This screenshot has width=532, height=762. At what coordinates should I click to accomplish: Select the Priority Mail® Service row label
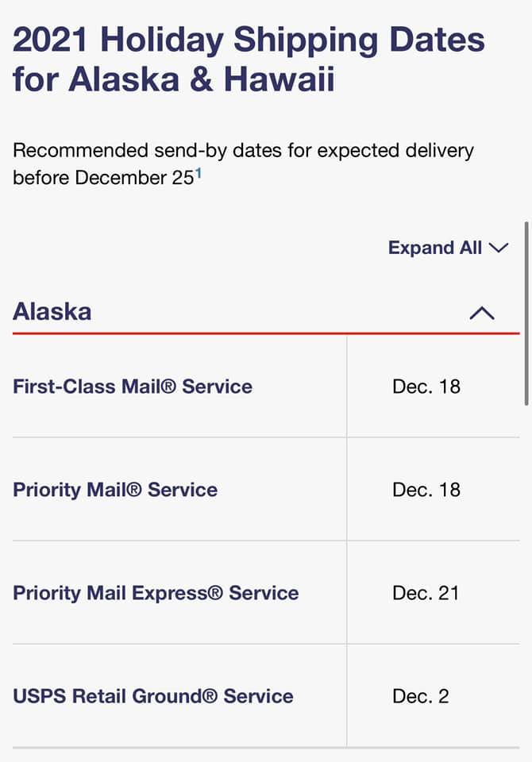pyautogui.click(x=115, y=489)
